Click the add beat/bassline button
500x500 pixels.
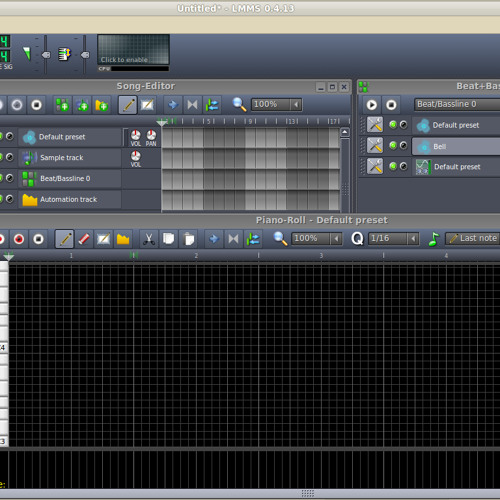[62, 105]
